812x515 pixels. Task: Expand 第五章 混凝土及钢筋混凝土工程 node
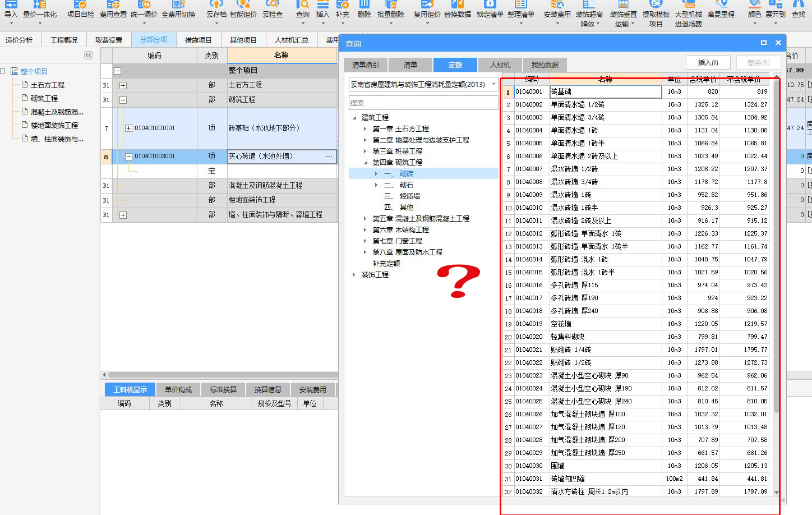tap(365, 219)
